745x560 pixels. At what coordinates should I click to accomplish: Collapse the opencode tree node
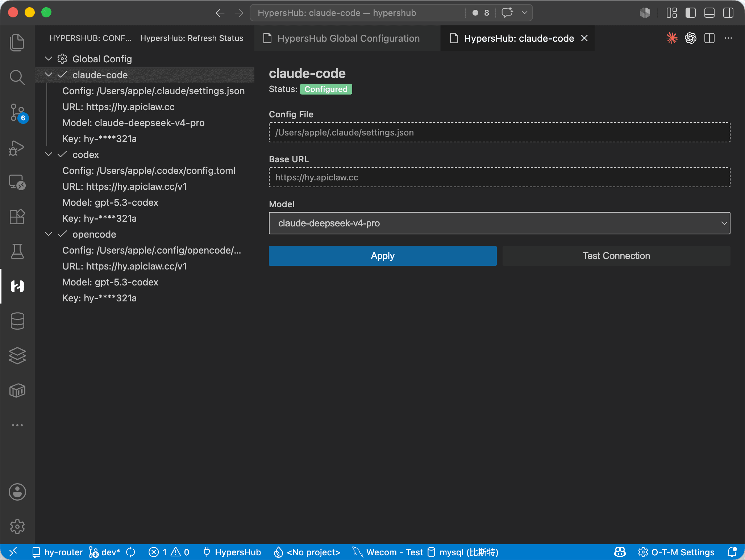click(x=49, y=234)
